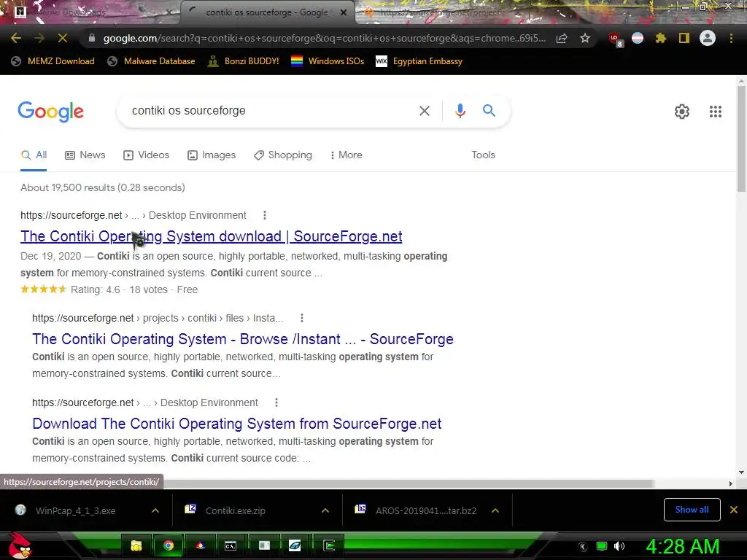Open Chrome from the taskbar
This screenshot has height=560, width=747.
pos(169,545)
